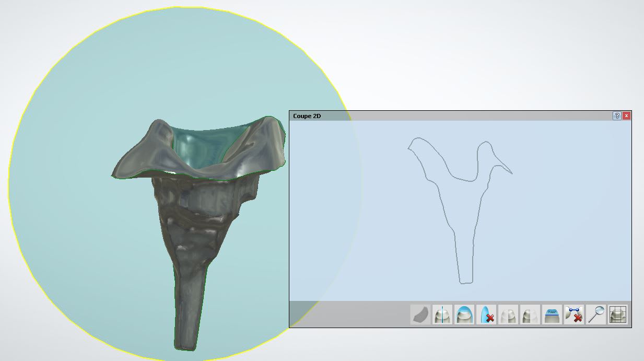
Task: Click the gray shape icon in Coupe 2D toolbar
Action: (x=420, y=315)
